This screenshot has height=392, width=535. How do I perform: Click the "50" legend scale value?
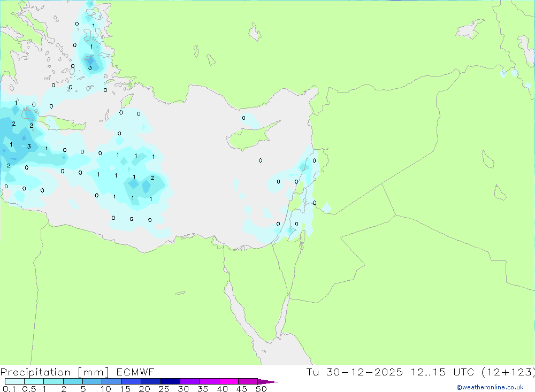(261, 389)
